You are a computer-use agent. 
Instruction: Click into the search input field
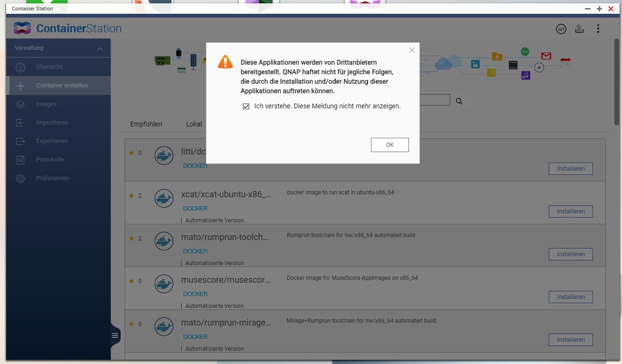coord(435,100)
